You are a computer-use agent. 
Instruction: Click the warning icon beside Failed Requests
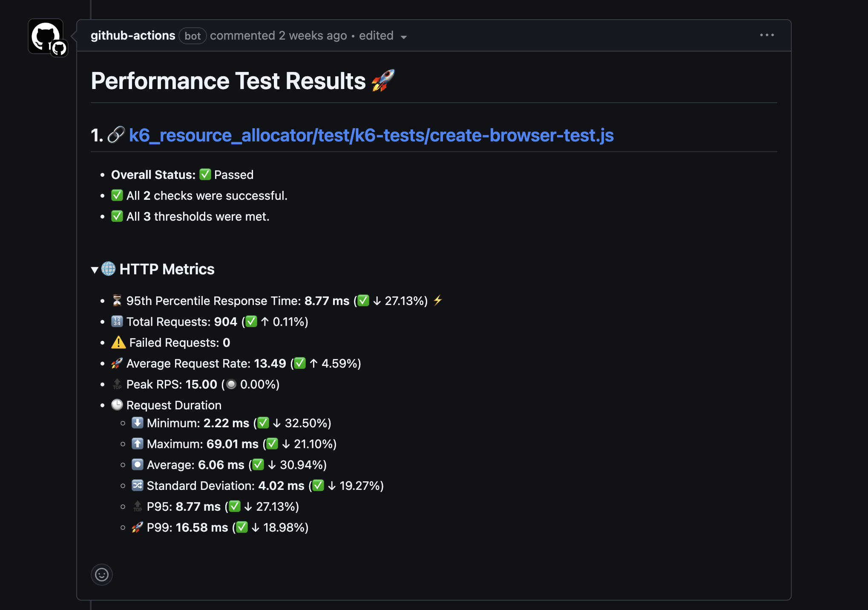click(118, 342)
